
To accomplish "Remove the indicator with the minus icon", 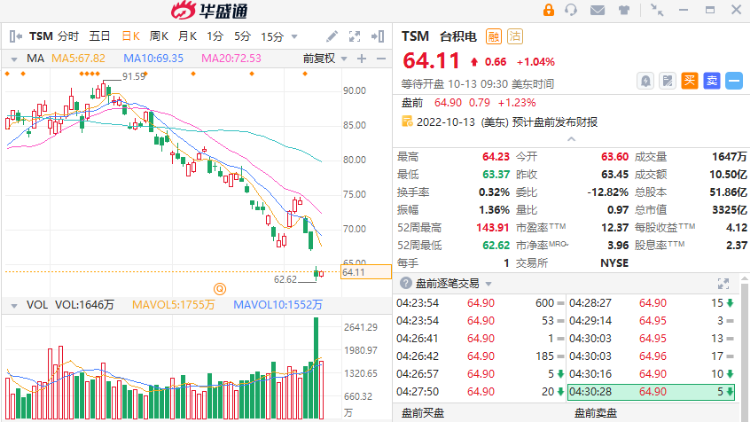I will click(x=381, y=59).
